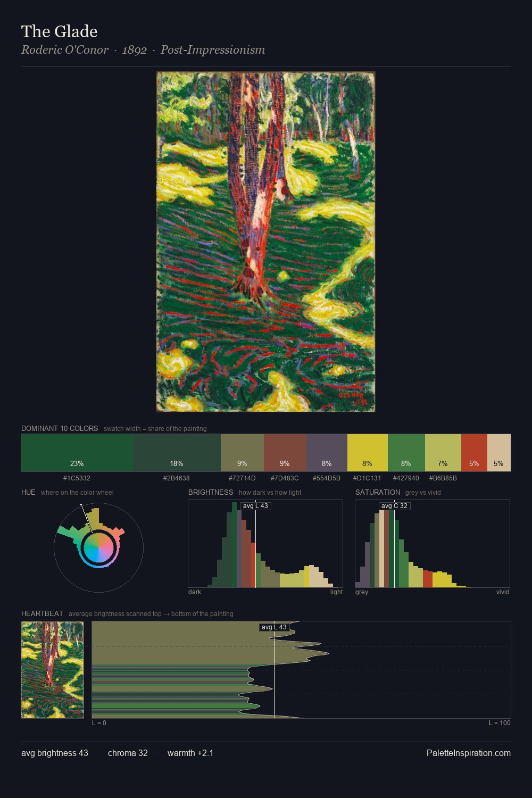Click 'warmth +2.1' in the footer

click(190, 753)
